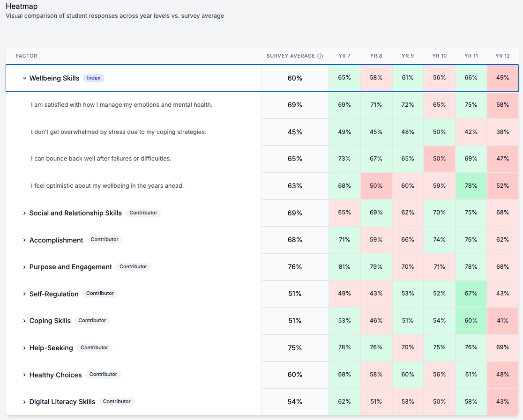The width and height of the screenshot is (523, 420).
Task: Expand Digital Literacy Skills
Action: tap(24, 401)
